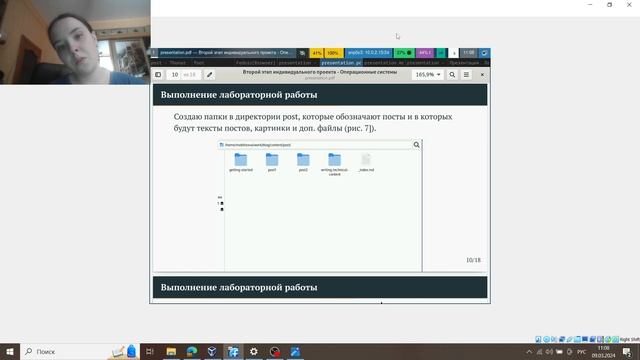Open the notification center icon
640x360 pixels.
(627, 351)
